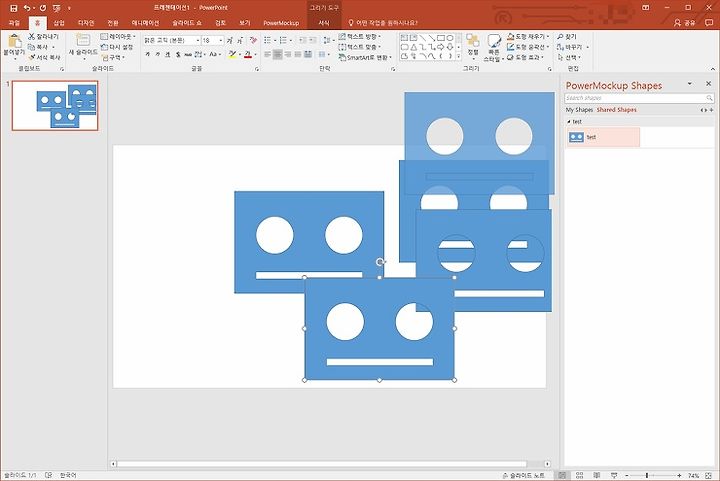Click Convert to SmartArt button
Image resolution: width=720 pixels, height=481 pixels.
coord(365,57)
